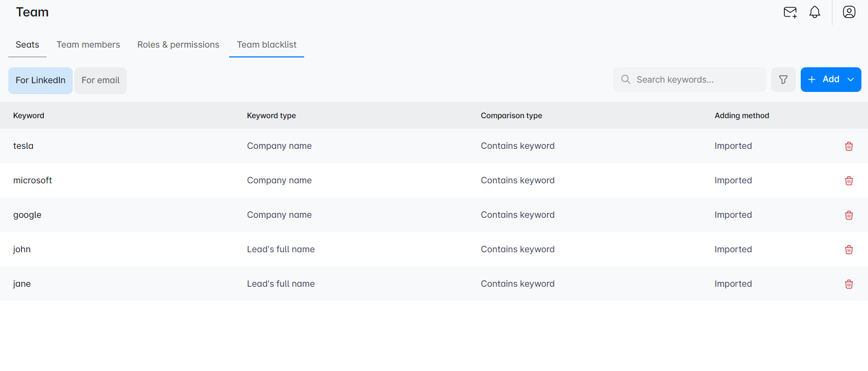
Task: Go to Team members tab
Action: pyautogui.click(x=88, y=45)
